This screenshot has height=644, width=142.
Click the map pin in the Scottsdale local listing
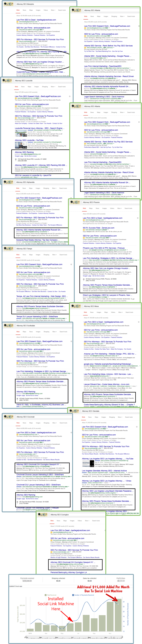(17, 399)
